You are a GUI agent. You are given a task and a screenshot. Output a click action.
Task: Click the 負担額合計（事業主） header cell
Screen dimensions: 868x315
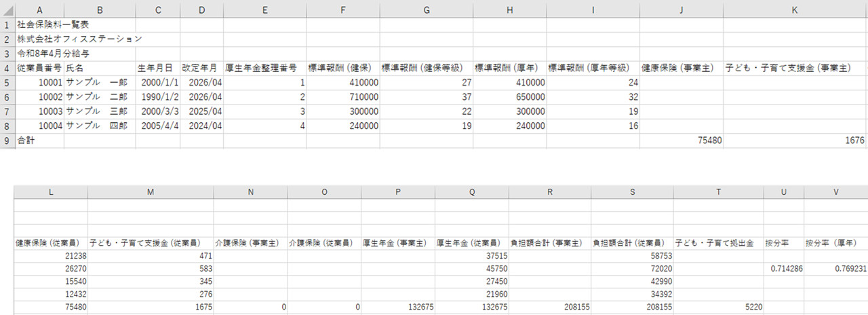(x=550, y=242)
